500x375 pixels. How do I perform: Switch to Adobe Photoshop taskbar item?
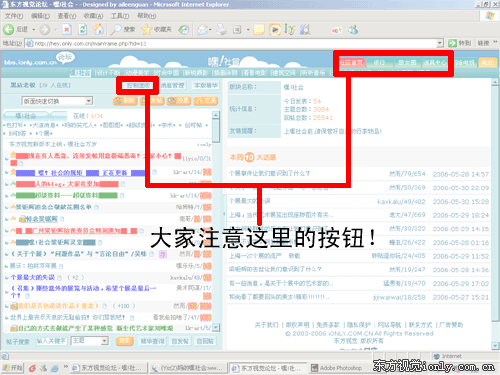(337, 368)
